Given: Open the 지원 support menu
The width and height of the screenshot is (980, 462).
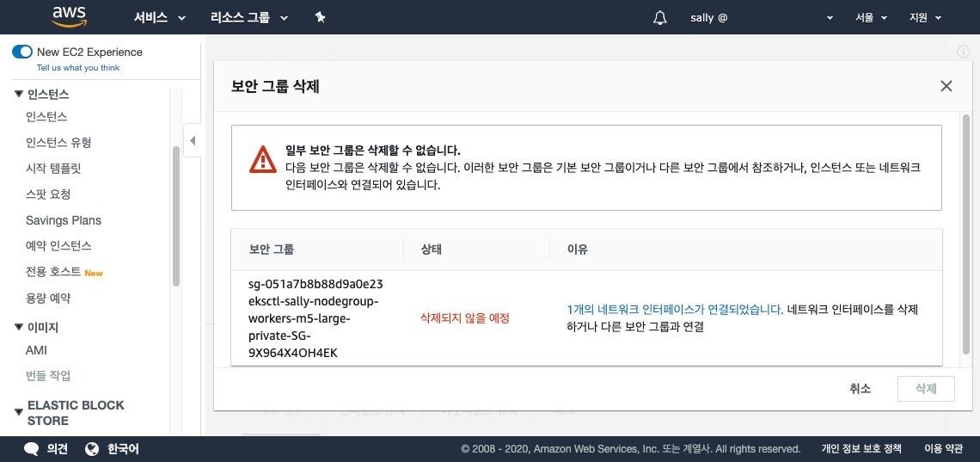Looking at the screenshot, I should (925, 17).
